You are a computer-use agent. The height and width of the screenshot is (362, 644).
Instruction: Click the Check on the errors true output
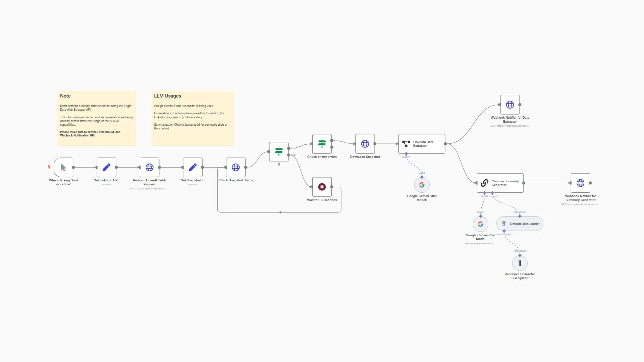(332, 140)
